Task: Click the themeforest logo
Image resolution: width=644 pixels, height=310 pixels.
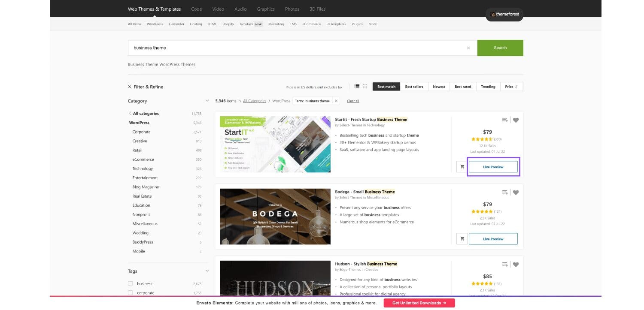Action: (x=504, y=14)
